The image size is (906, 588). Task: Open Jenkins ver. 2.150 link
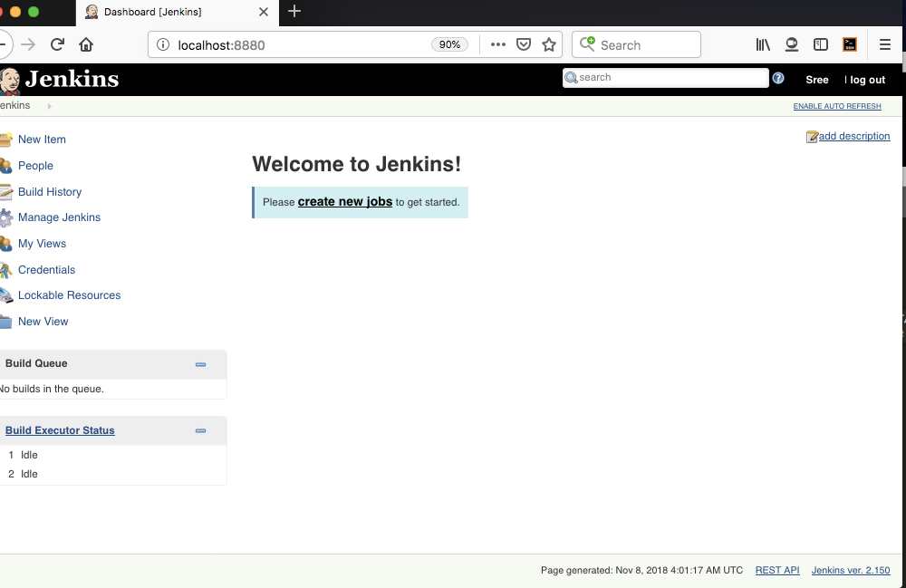851,570
